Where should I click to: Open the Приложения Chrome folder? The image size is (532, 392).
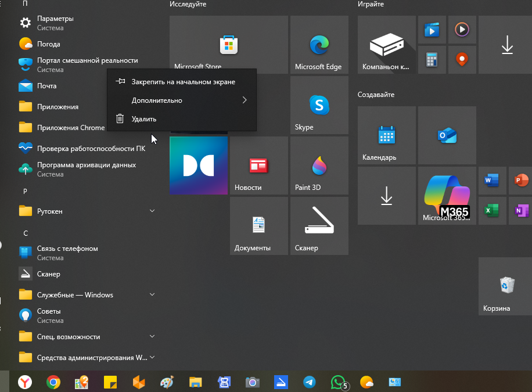coord(61,128)
